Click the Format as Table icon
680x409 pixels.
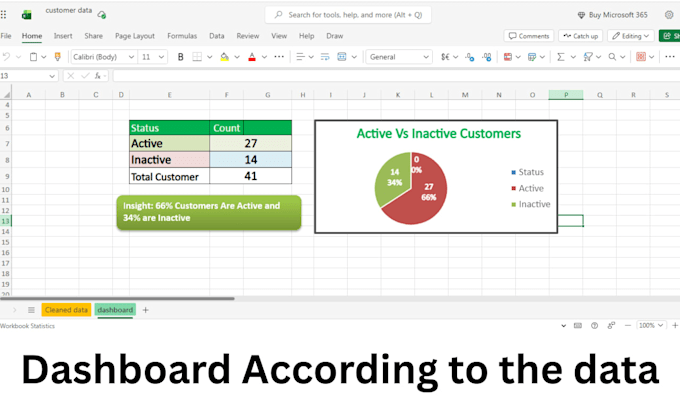tap(532, 57)
